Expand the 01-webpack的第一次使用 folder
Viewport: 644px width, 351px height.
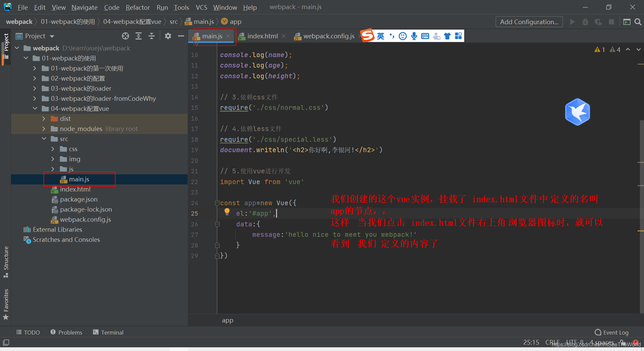(x=35, y=68)
